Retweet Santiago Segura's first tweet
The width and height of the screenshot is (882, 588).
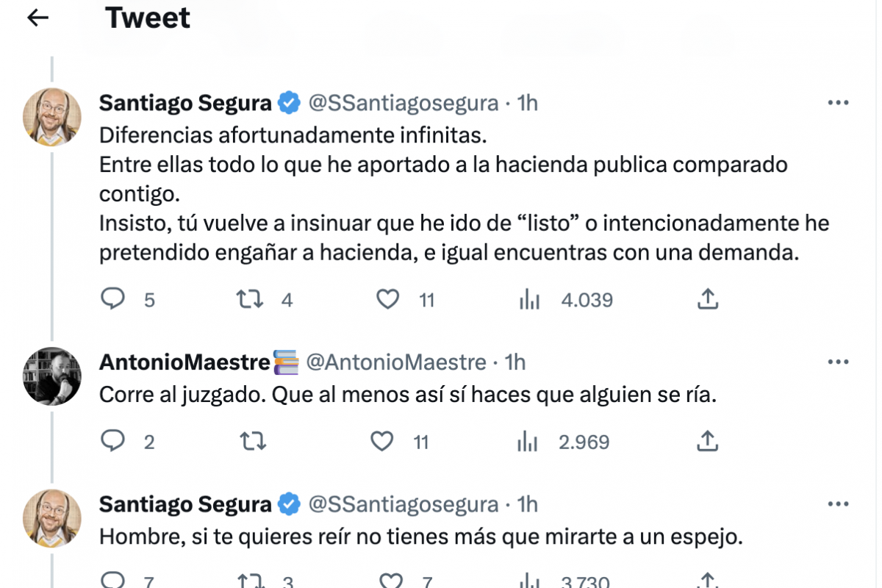[250, 299]
